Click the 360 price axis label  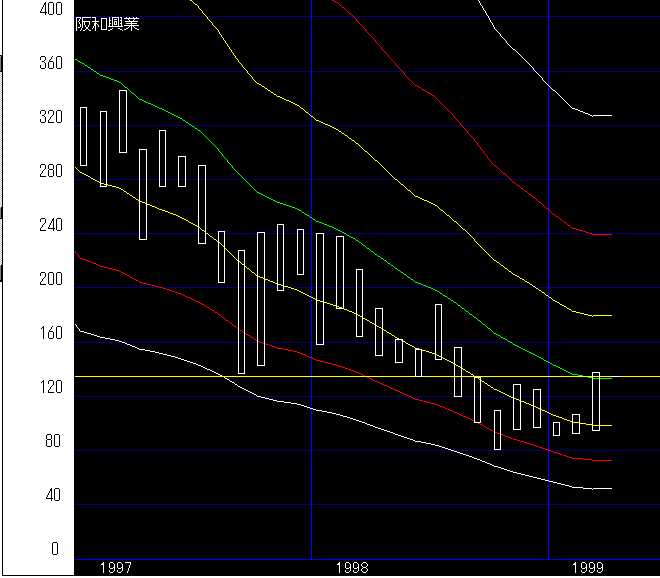(50, 62)
